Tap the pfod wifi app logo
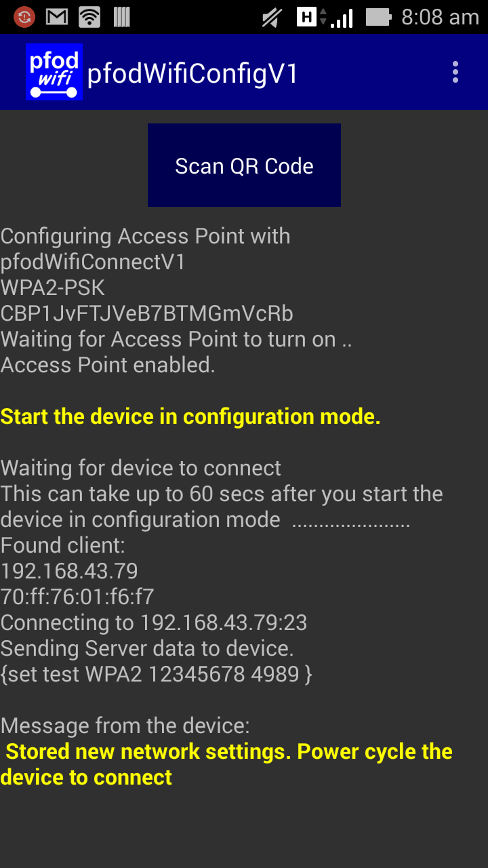Viewport: 488px width, 868px height. (54, 72)
